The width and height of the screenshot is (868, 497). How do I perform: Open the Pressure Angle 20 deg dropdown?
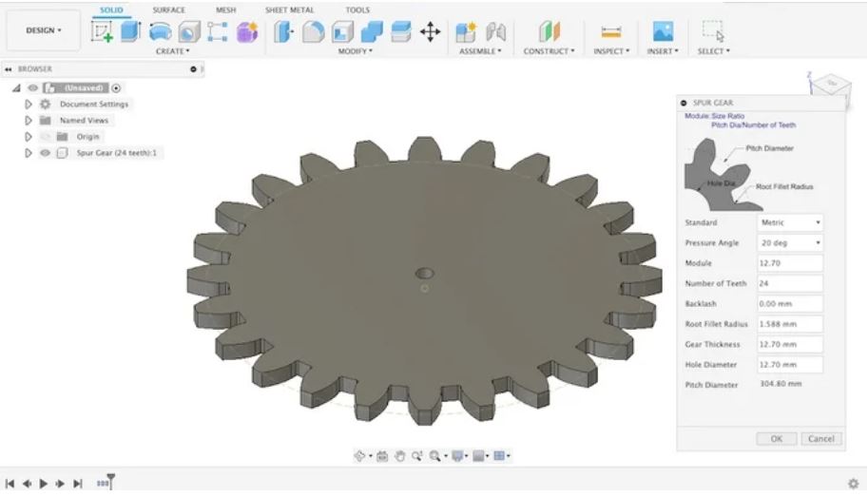point(790,243)
